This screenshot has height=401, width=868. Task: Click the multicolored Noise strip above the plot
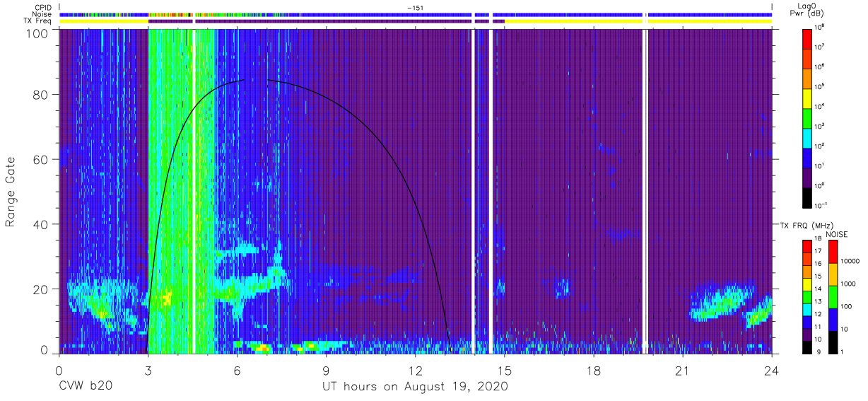point(416,14)
